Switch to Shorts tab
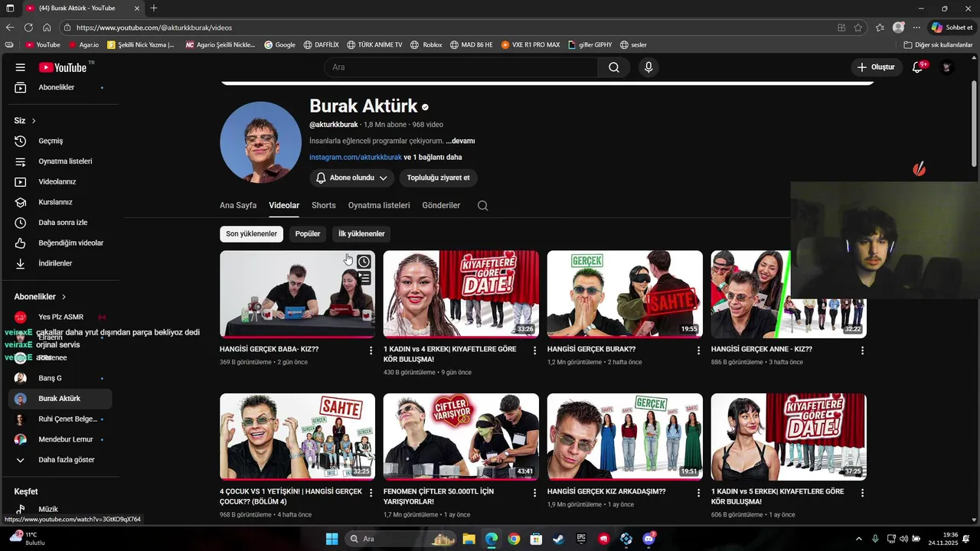 [x=324, y=205]
